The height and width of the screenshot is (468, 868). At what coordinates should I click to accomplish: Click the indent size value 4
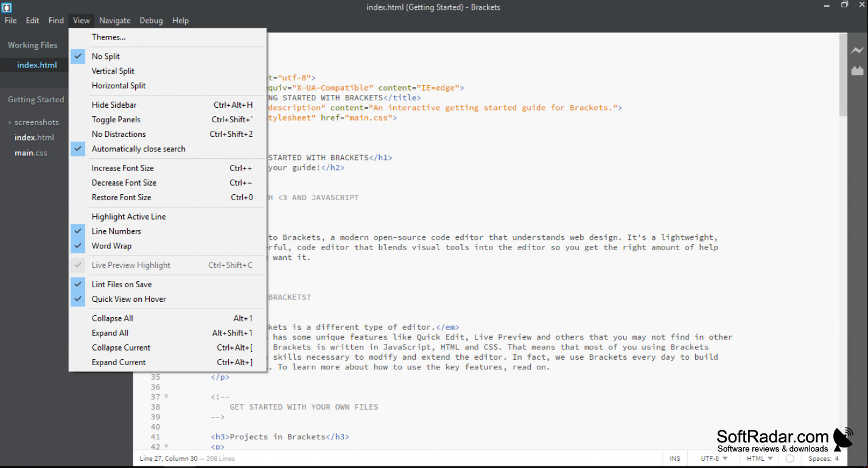[837, 458]
